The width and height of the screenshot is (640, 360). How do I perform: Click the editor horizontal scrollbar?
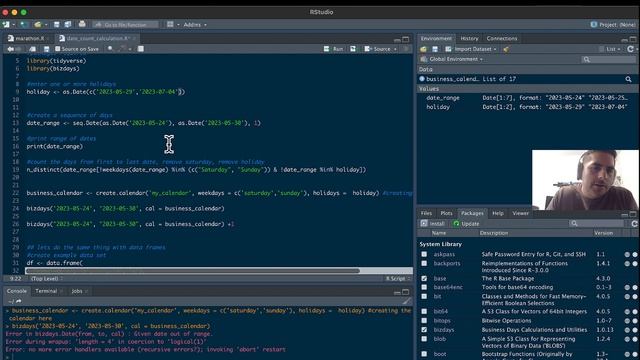click(x=192, y=271)
